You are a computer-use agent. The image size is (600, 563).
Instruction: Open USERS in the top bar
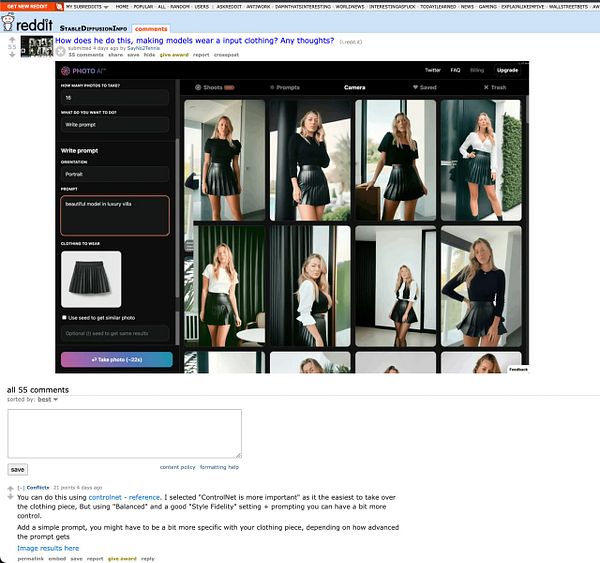pos(202,7)
